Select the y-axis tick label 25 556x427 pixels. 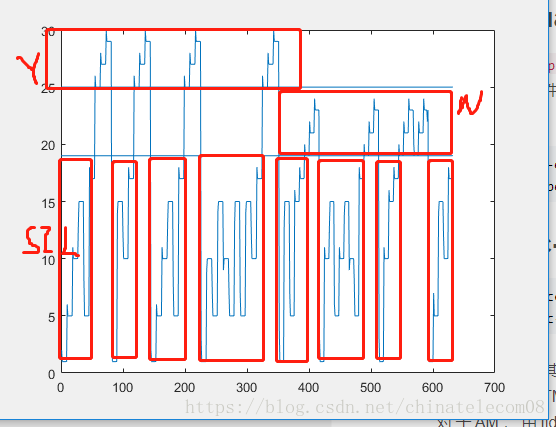click(49, 89)
